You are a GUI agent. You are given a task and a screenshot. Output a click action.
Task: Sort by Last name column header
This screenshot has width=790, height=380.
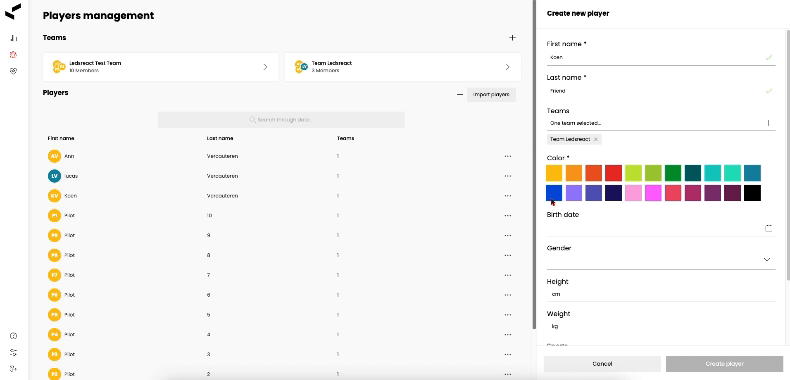click(x=220, y=138)
